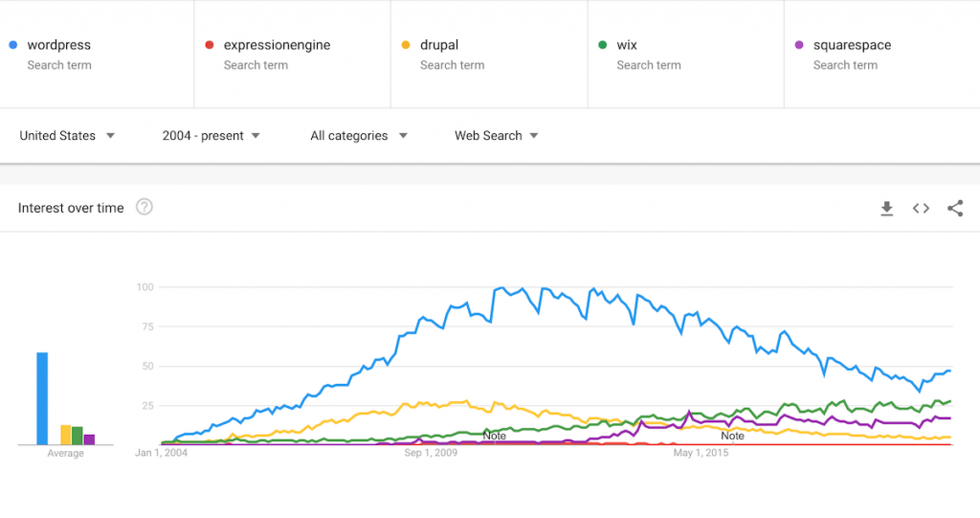This screenshot has width=980, height=518.
Task: Expand the All categories dropdown
Action: (x=359, y=136)
